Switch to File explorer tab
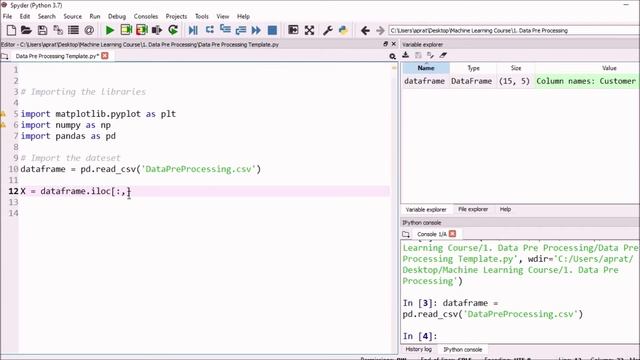This screenshot has height=360, width=640. [x=473, y=209]
